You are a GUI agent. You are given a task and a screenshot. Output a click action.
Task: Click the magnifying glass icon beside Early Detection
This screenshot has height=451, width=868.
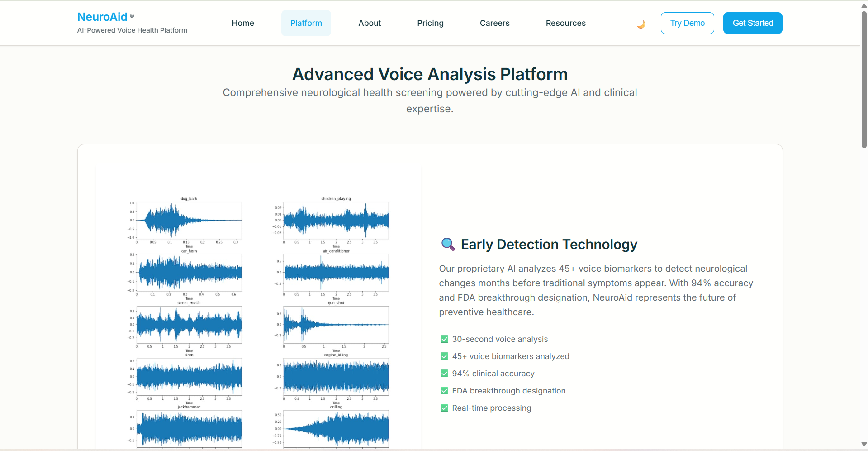point(448,244)
